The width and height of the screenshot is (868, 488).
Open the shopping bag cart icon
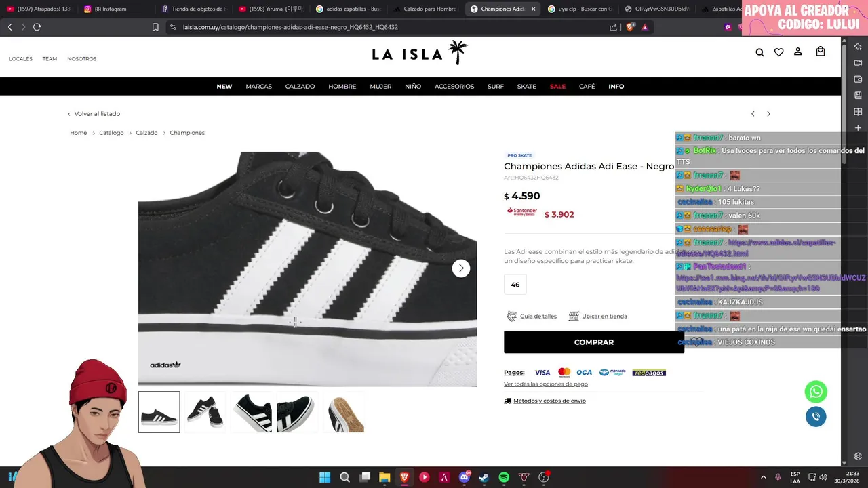(x=821, y=52)
